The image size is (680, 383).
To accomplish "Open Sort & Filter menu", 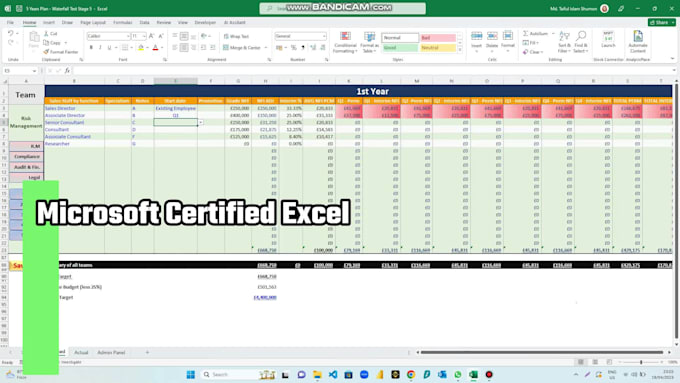I will tap(564, 42).
